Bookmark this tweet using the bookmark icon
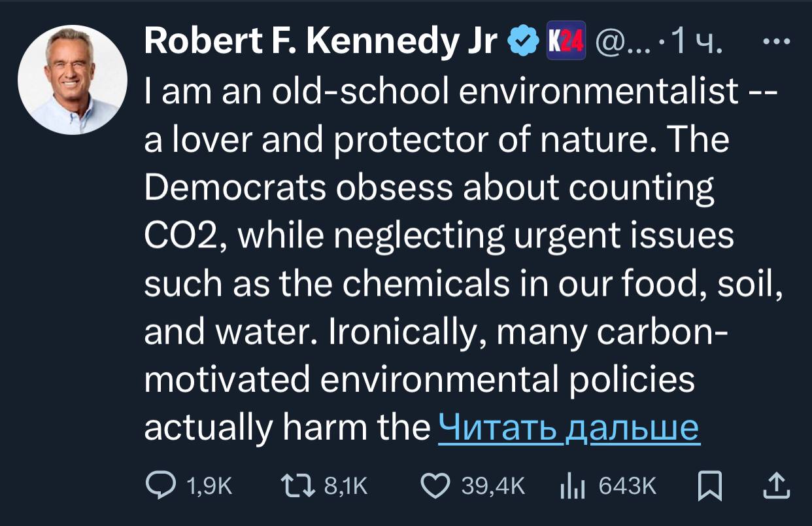This screenshot has width=812, height=526. [x=708, y=485]
